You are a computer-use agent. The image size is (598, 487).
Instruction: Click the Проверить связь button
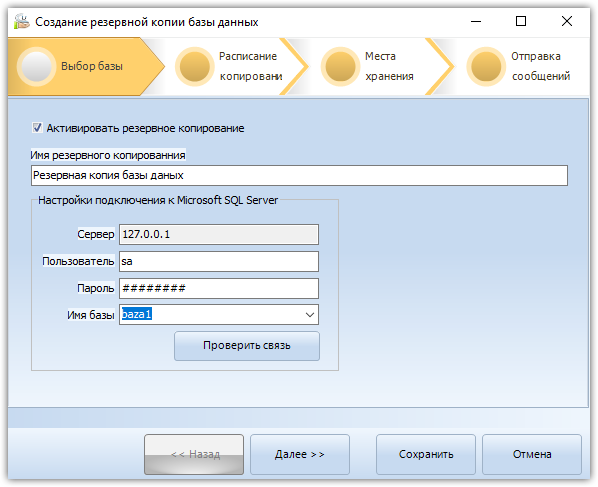click(247, 346)
